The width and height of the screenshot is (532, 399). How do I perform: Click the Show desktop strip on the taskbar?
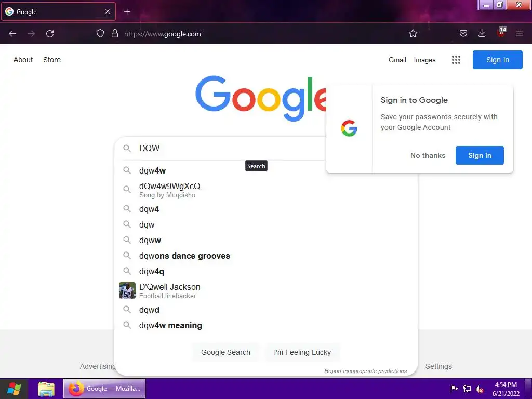528,389
